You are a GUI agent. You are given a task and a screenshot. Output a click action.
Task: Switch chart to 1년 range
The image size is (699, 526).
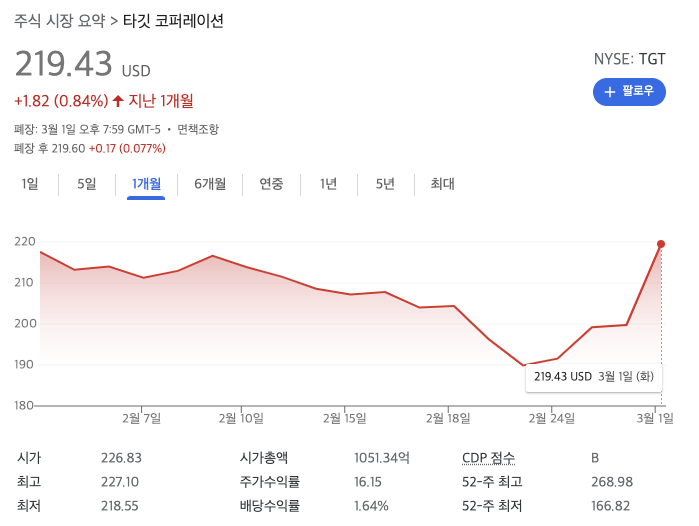pyautogui.click(x=328, y=184)
